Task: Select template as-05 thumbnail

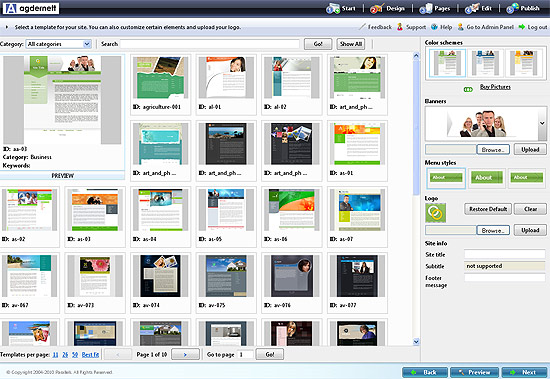Action: 226,210
